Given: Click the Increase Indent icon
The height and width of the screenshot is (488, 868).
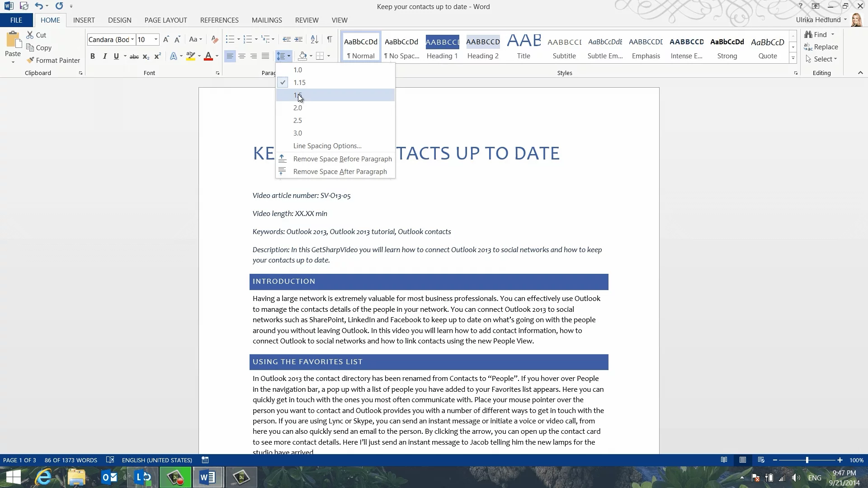Looking at the screenshot, I should tap(298, 39).
